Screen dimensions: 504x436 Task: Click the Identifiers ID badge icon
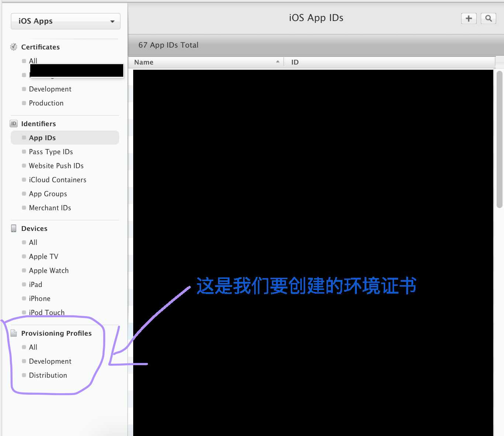tap(14, 124)
